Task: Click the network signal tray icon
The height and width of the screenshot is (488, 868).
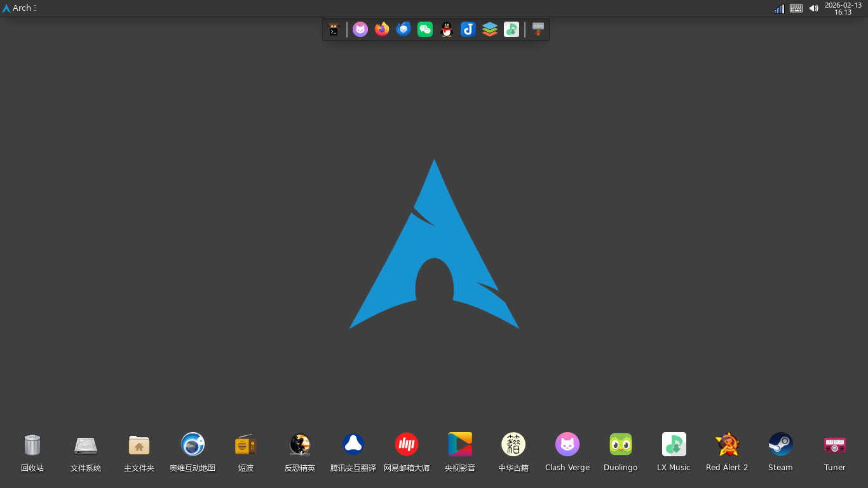Action: 779,8
